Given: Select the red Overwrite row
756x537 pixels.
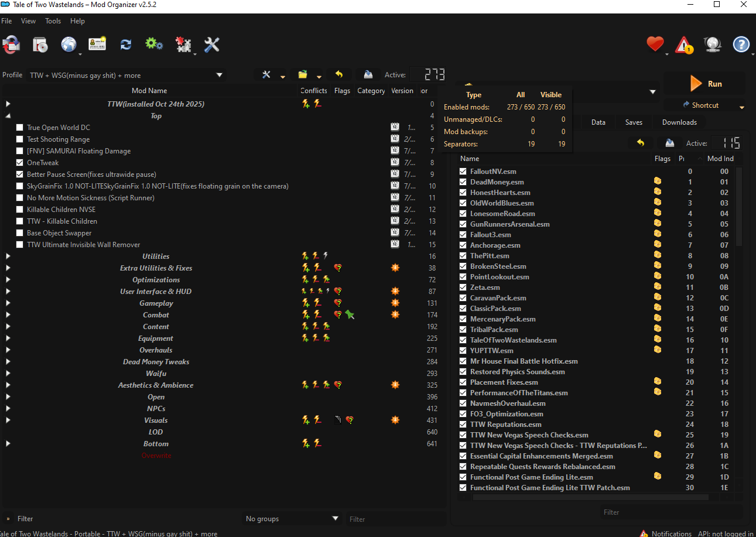Looking at the screenshot, I should 156,456.
